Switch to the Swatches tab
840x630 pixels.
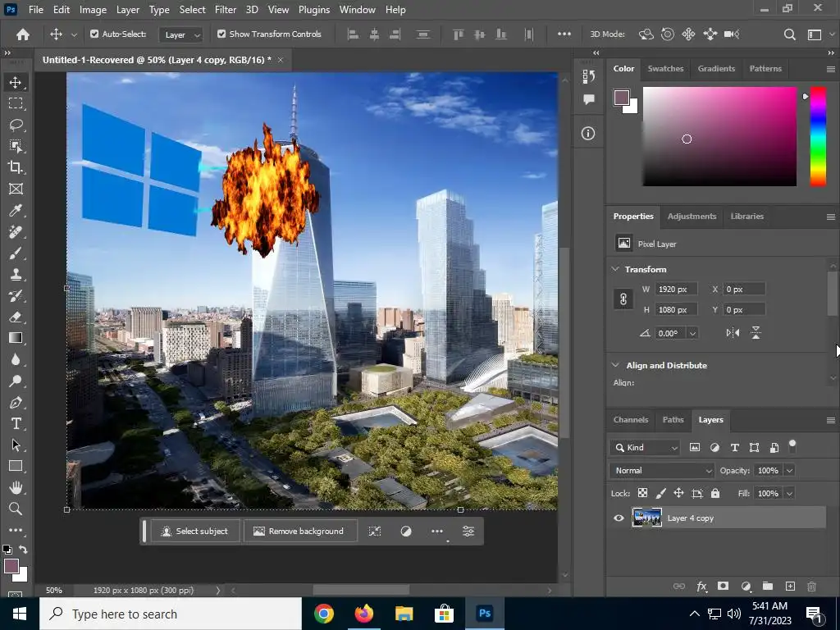[665, 69]
